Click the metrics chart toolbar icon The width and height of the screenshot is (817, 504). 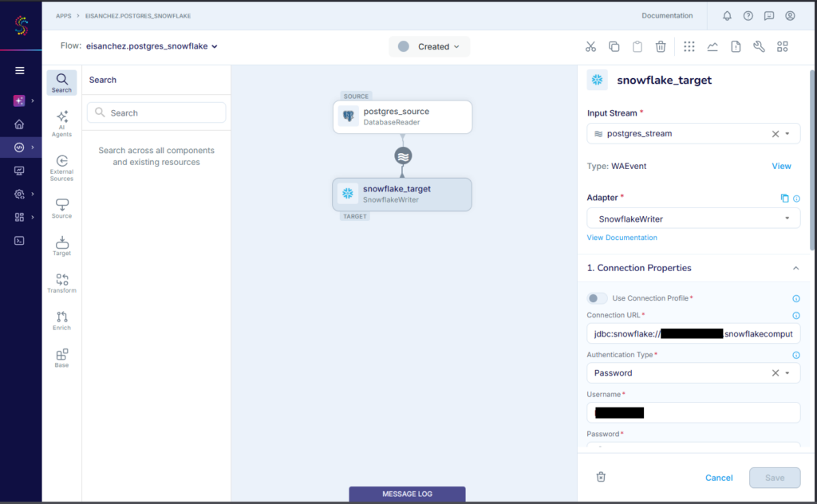[x=712, y=47]
